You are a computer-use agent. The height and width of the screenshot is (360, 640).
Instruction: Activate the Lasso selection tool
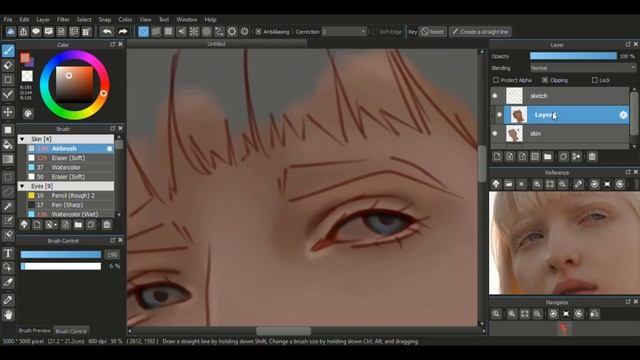tap(8, 192)
